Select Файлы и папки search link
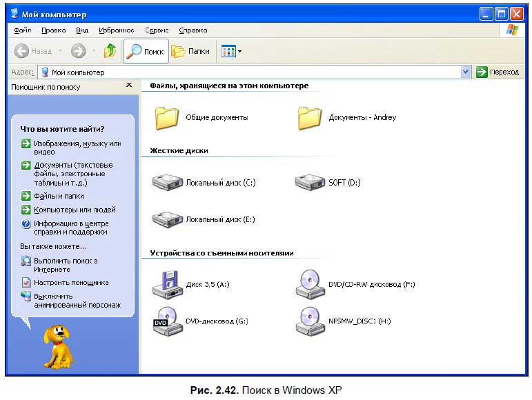The width and height of the screenshot is (532, 400). 59,196
